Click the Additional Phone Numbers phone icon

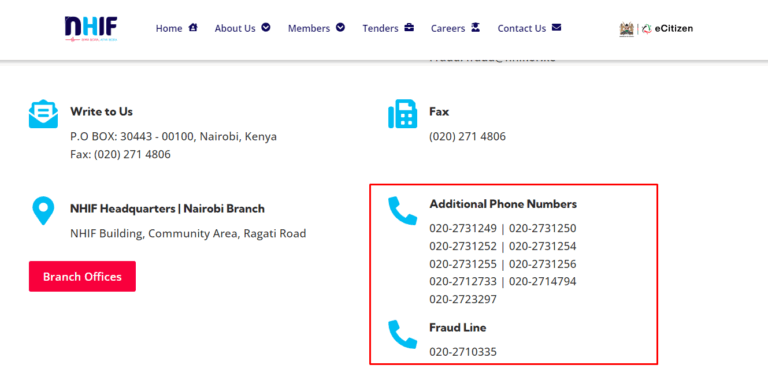(403, 211)
